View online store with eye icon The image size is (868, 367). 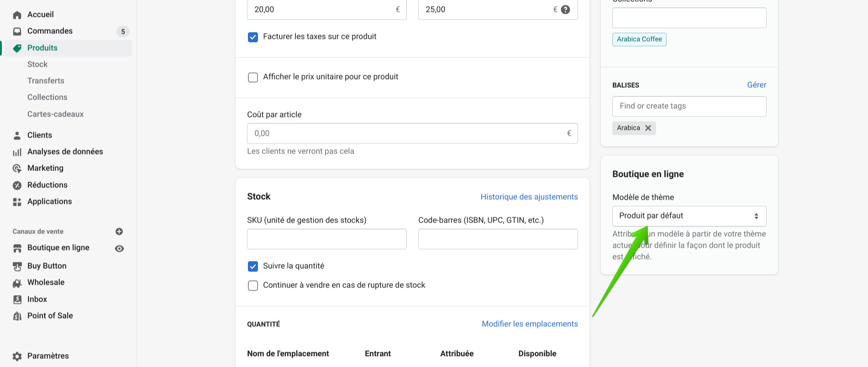tap(119, 249)
